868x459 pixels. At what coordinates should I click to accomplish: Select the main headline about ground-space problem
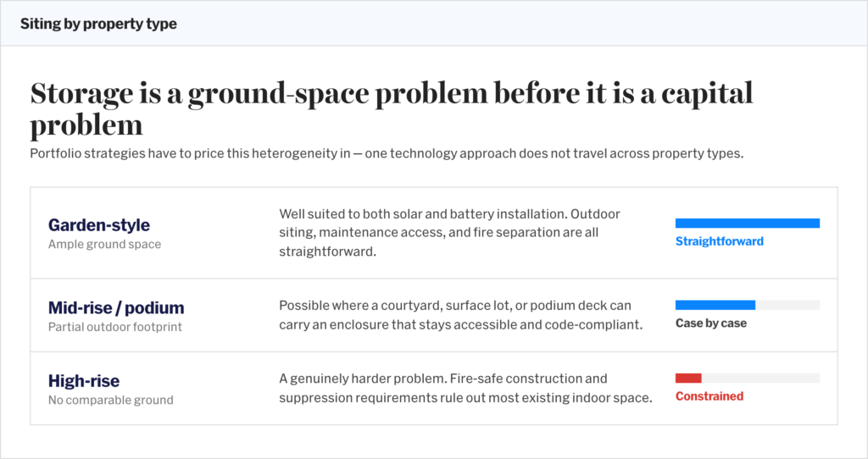392,108
